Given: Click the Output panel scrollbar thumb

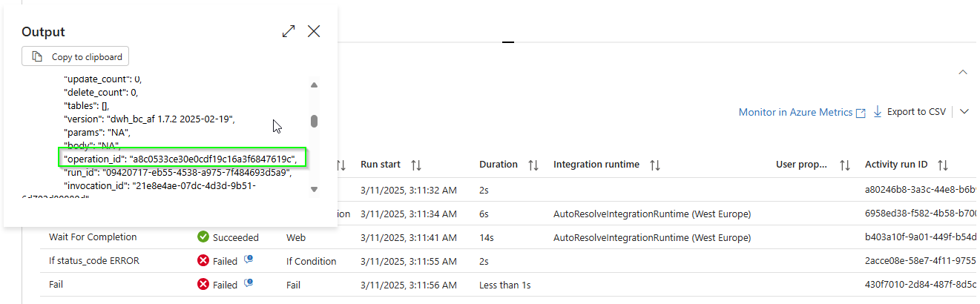Looking at the screenshot, I should [x=314, y=121].
